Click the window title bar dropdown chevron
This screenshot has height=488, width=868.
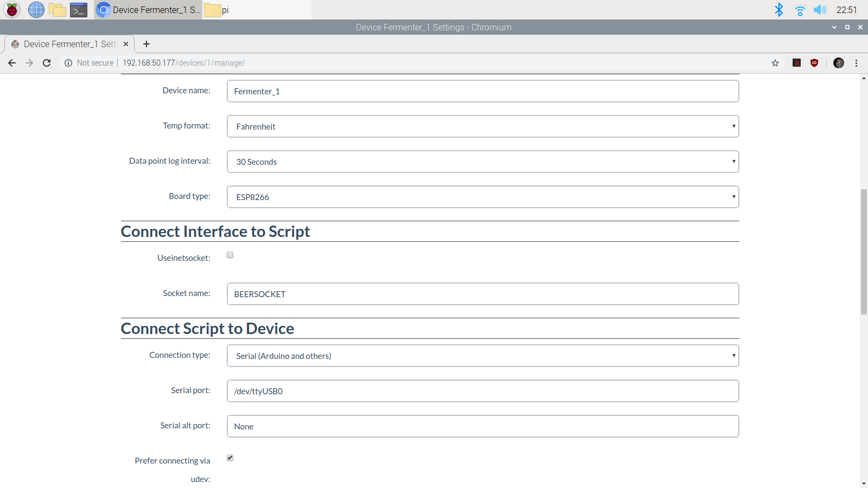(834, 27)
